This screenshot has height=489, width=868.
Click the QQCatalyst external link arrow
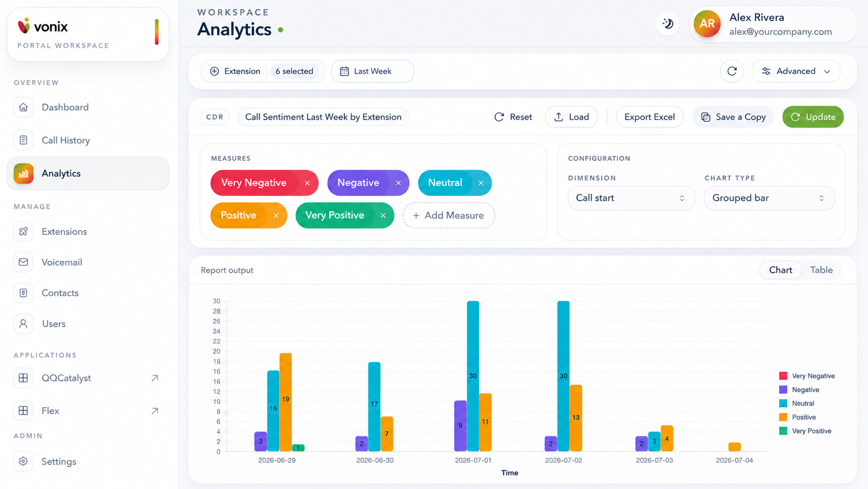click(155, 378)
